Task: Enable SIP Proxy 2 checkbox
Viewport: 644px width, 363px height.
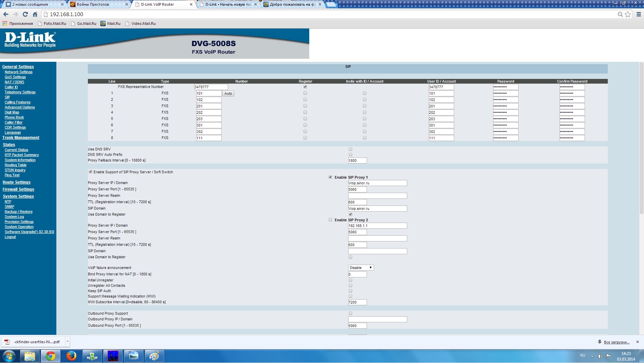Action: pos(330,220)
